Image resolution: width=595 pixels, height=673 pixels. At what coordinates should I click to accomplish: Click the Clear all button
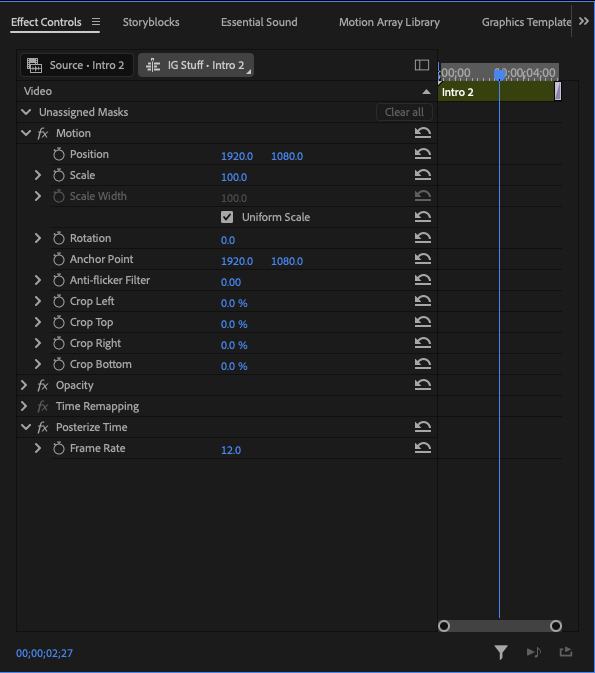coord(404,112)
